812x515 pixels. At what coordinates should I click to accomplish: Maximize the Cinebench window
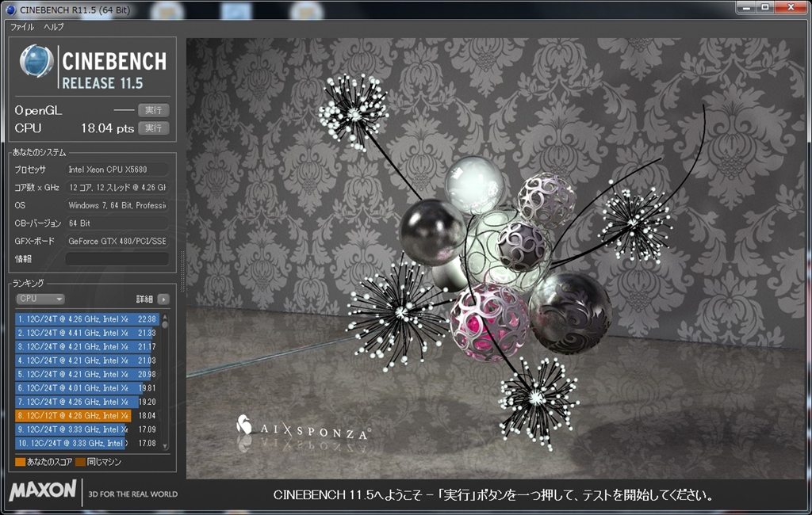765,7
